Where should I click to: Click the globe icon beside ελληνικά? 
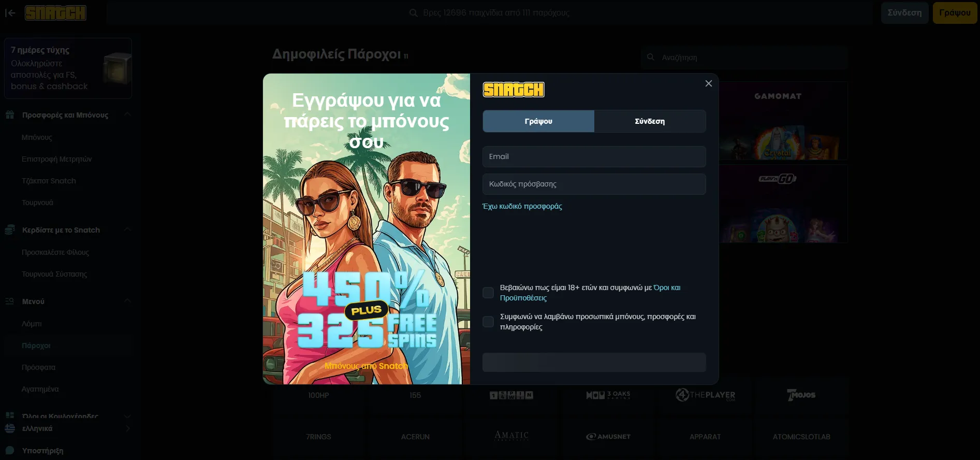[10, 428]
